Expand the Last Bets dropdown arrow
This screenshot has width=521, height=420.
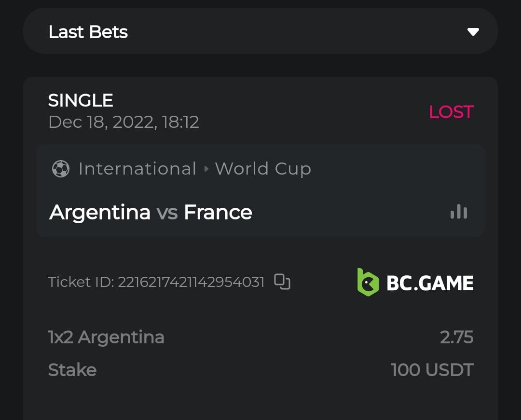pyautogui.click(x=473, y=32)
